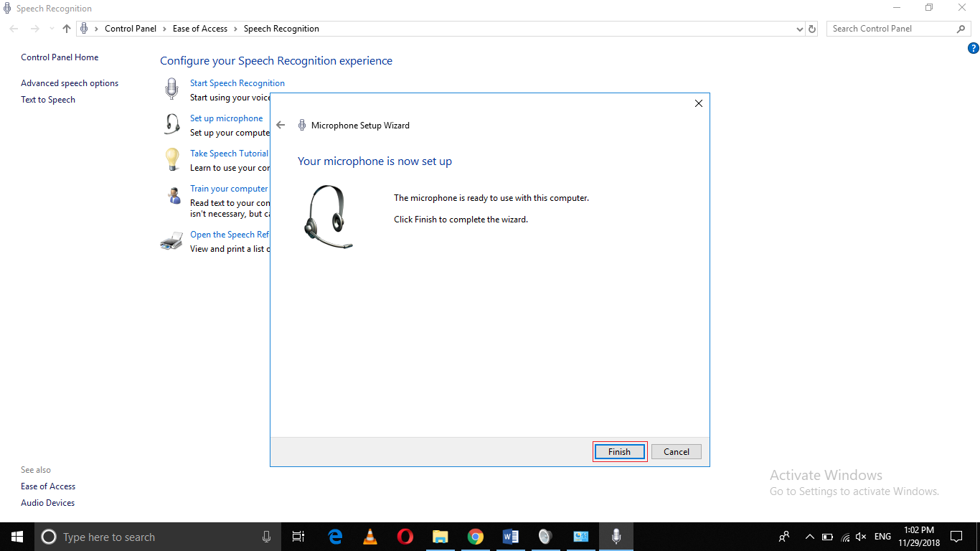980x551 pixels.
Task: Open the blue Help question mark
Action: 974,47
